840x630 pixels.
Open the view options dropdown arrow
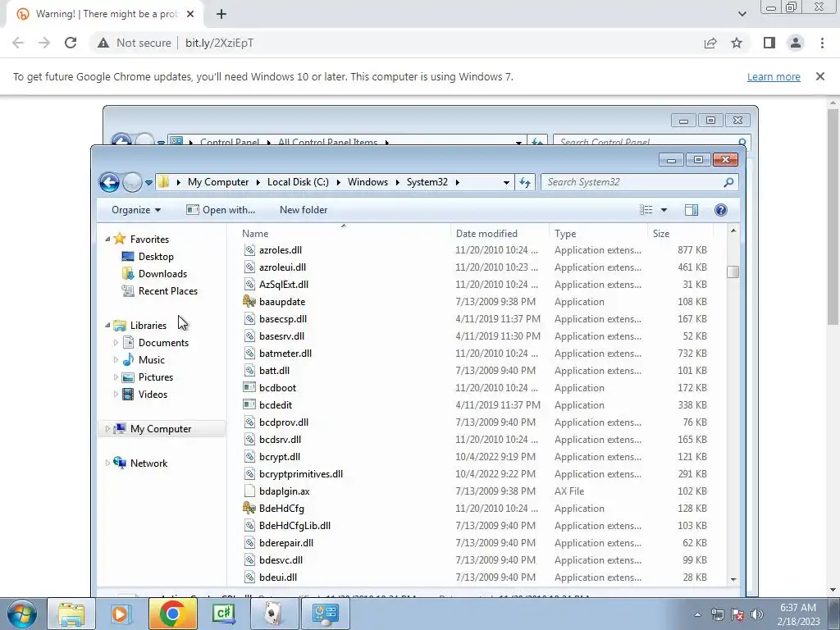click(x=664, y=210)
